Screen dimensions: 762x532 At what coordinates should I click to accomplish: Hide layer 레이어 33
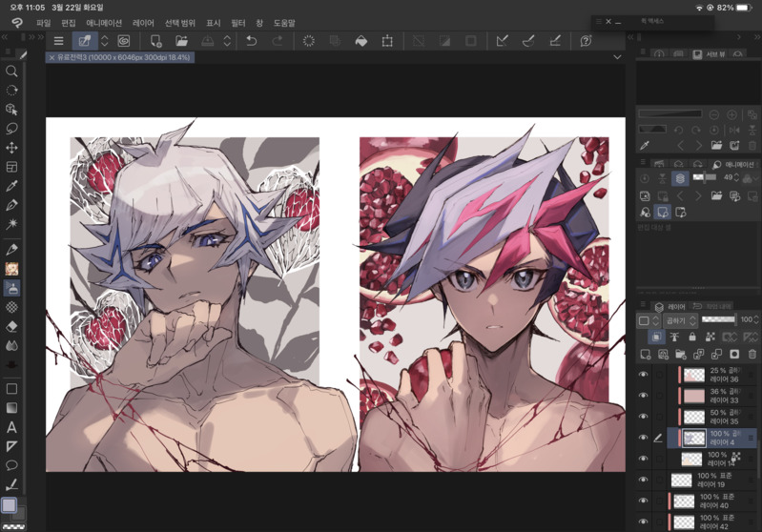pos(644,396)
